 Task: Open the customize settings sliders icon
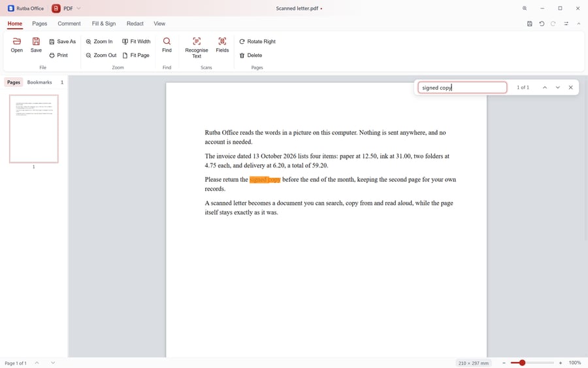pos(566,24)
